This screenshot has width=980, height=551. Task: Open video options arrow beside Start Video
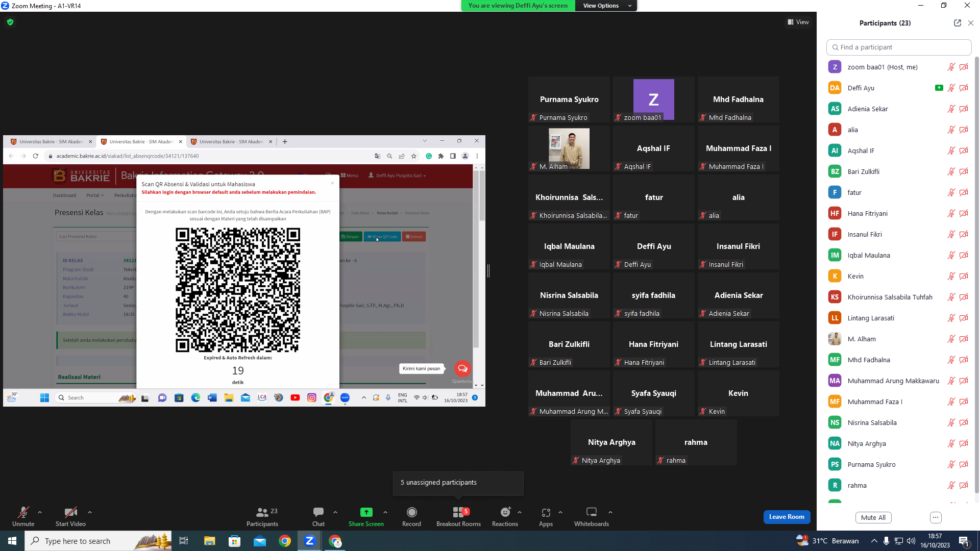pyautogui.click(x=90, y=512)
